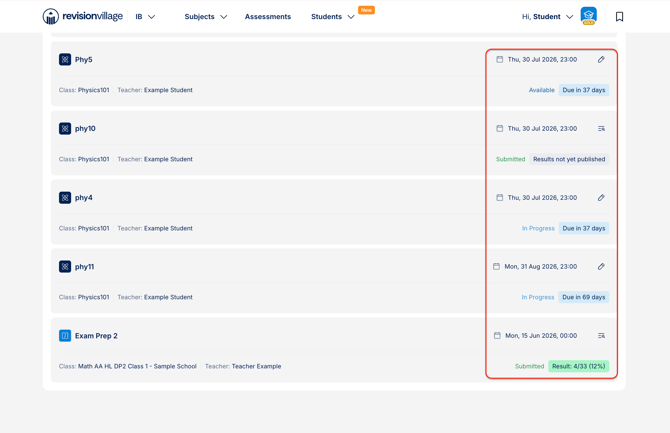Open the Students menu

coord(332,17)
